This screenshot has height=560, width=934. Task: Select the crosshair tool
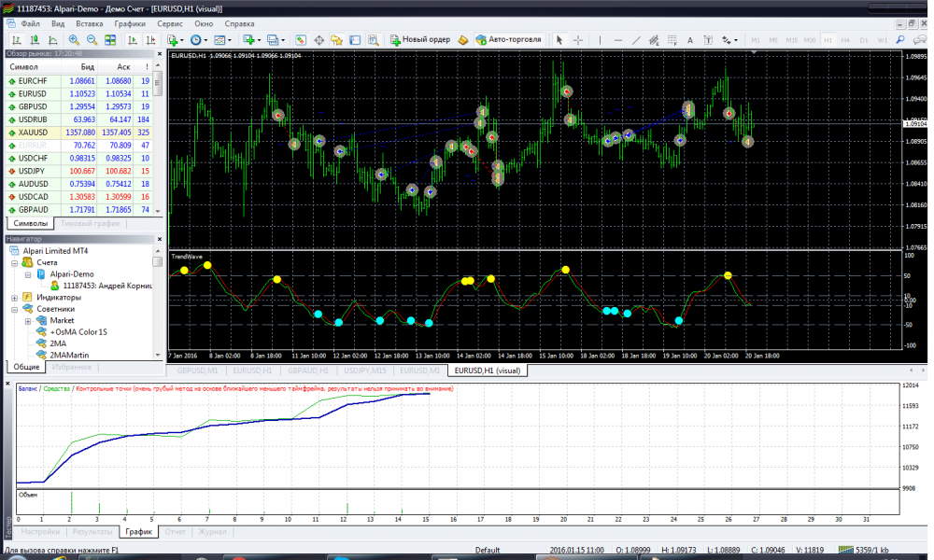(578, 40)
